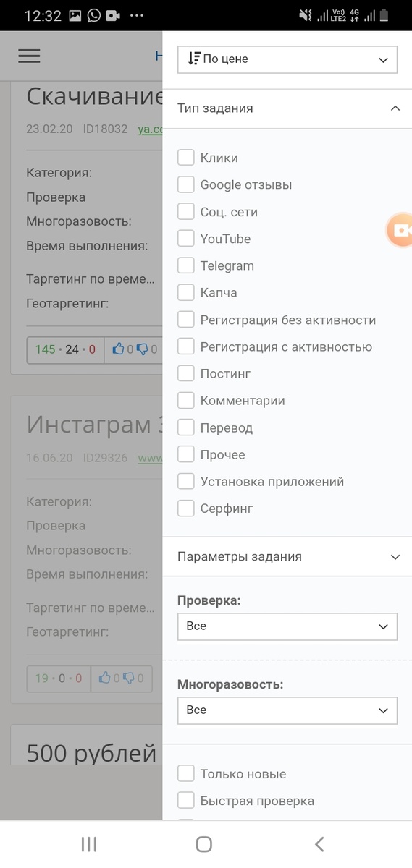This screenshot has width=412, height=868.
Task: Check the Клики checkbox
Action: (x=186, y=158)
